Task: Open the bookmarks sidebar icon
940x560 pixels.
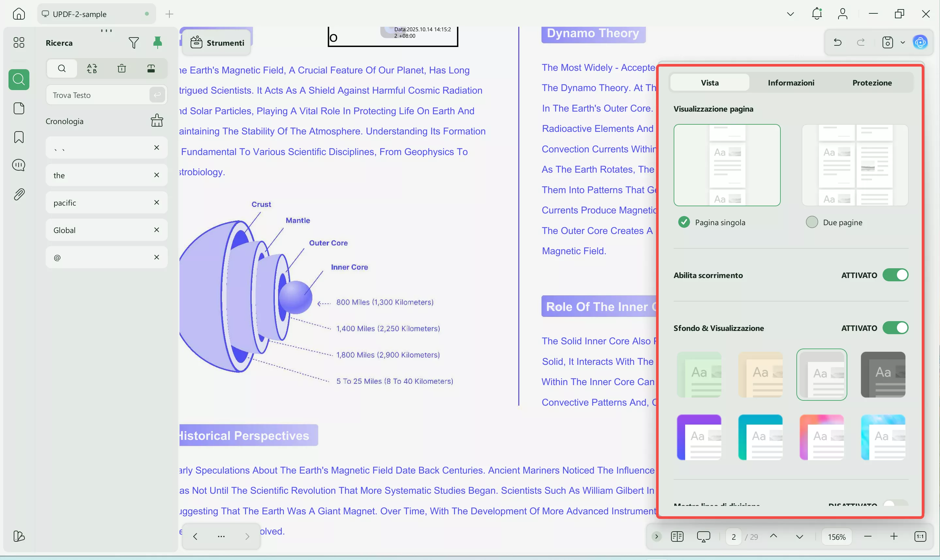Action: point(19,137)
